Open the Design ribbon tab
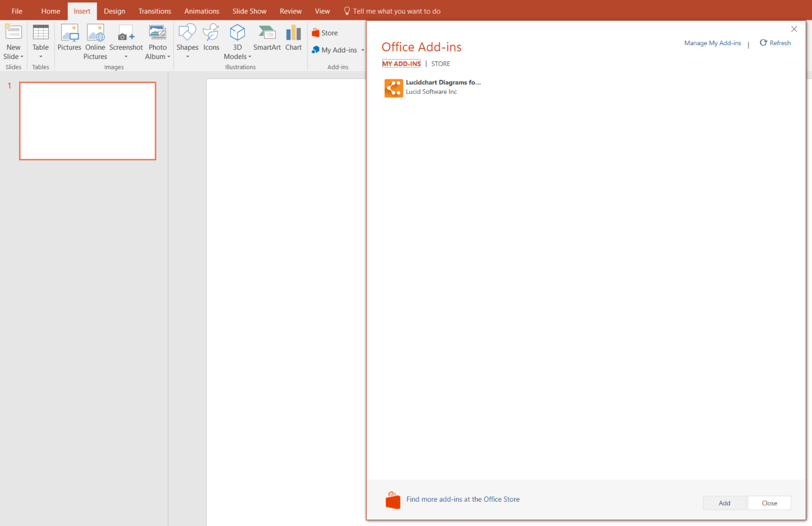The width and height of the screenshot is (812, 526). coord(115,11)
